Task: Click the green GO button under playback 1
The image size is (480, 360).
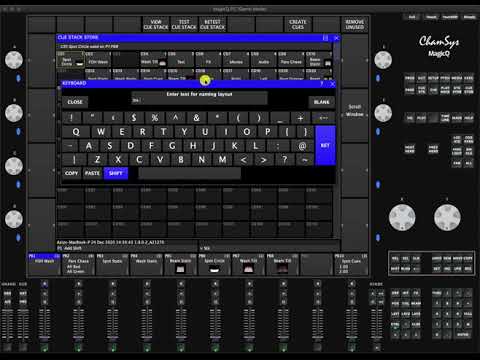Action: 45,348
